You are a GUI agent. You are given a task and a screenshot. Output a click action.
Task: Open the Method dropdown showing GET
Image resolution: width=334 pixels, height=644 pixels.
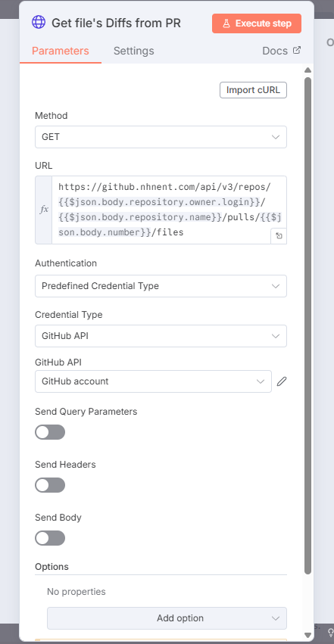pos(161,137)
